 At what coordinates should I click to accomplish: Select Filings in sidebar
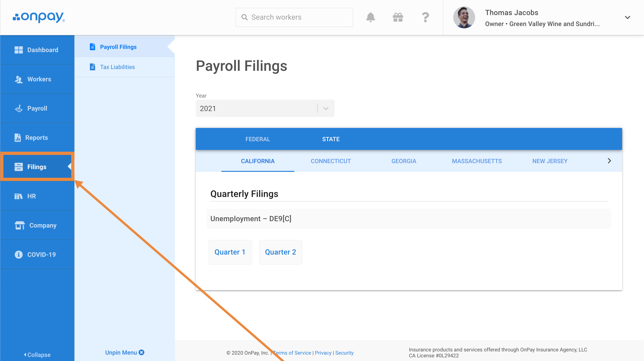(37, 167)
